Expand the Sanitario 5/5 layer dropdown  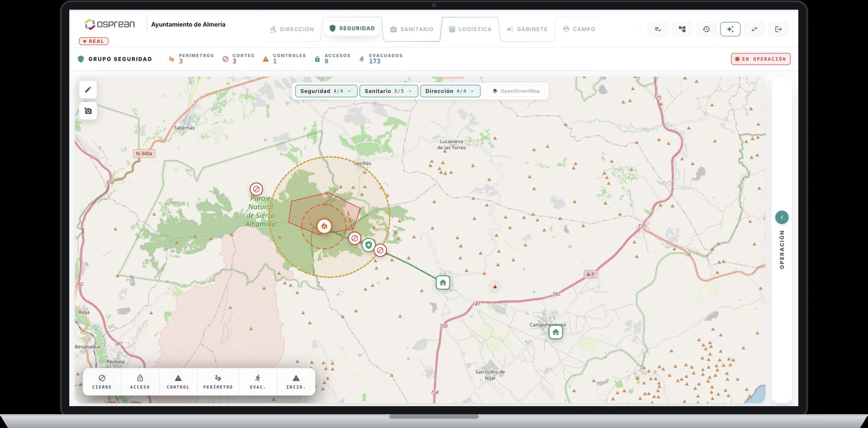(388, 91)
